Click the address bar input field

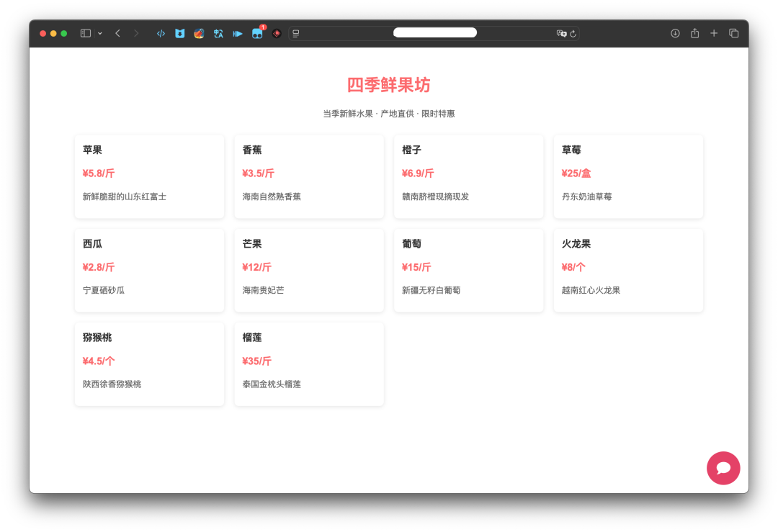434,32
